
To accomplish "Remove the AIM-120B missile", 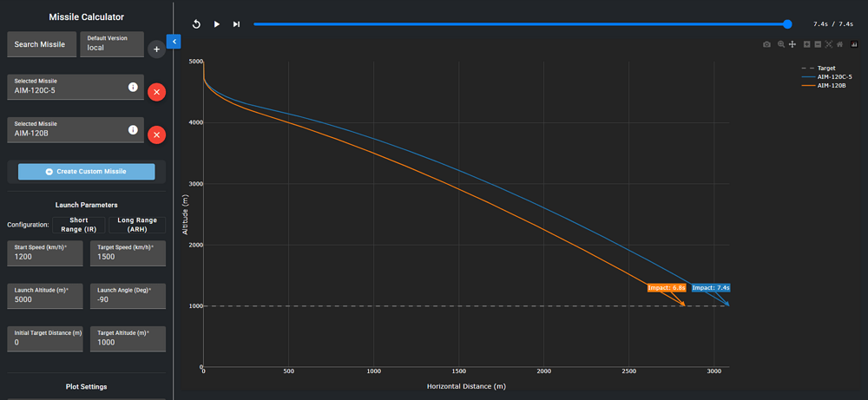I will (x=156, y=134).
